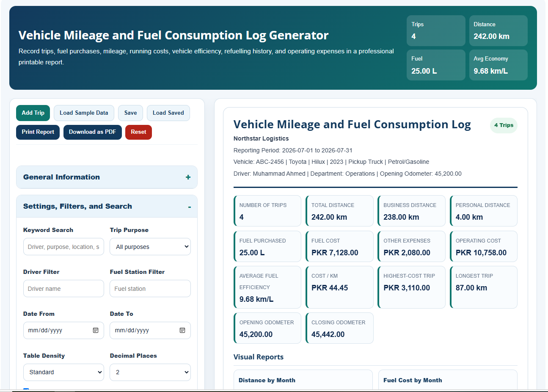Open the Table Density dropdown
Viewport: 548px width, 392px height.
tap(63, 372)
